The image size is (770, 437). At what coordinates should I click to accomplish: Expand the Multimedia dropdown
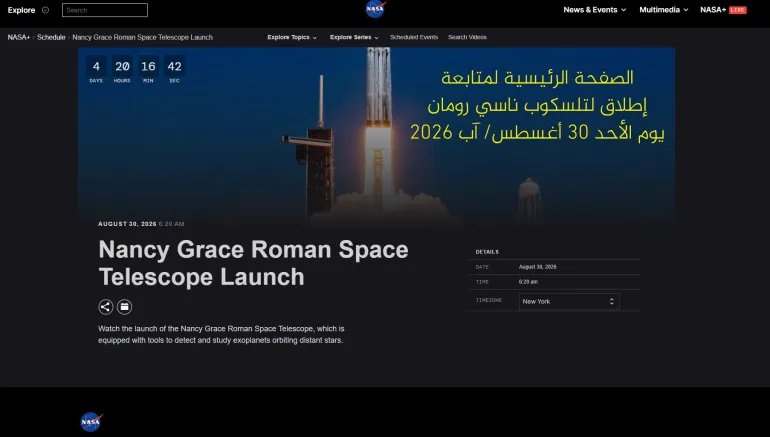(663, 9)
